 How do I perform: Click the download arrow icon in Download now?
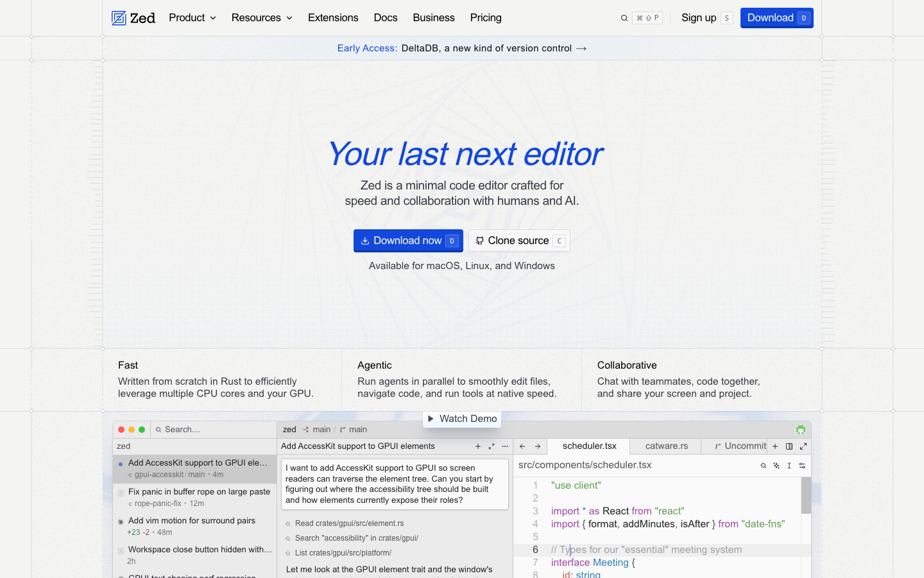365,241
